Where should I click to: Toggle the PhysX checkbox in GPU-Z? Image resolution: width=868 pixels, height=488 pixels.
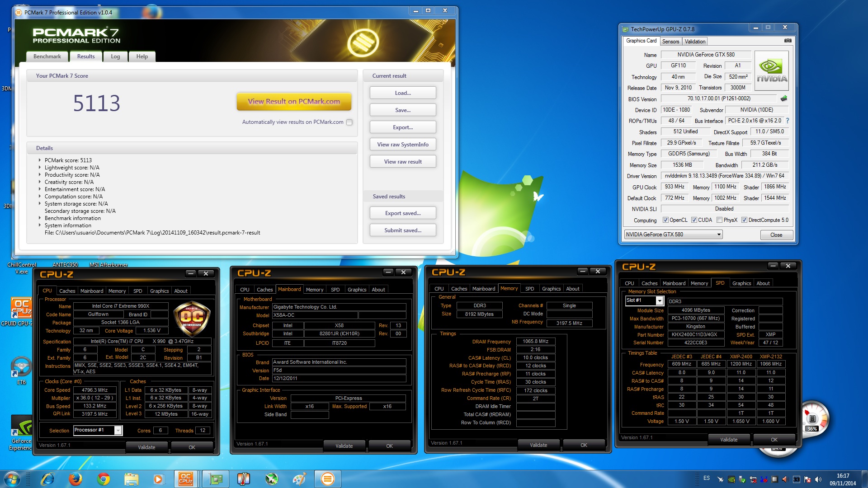pyautogui.click(x=719, y=220)
